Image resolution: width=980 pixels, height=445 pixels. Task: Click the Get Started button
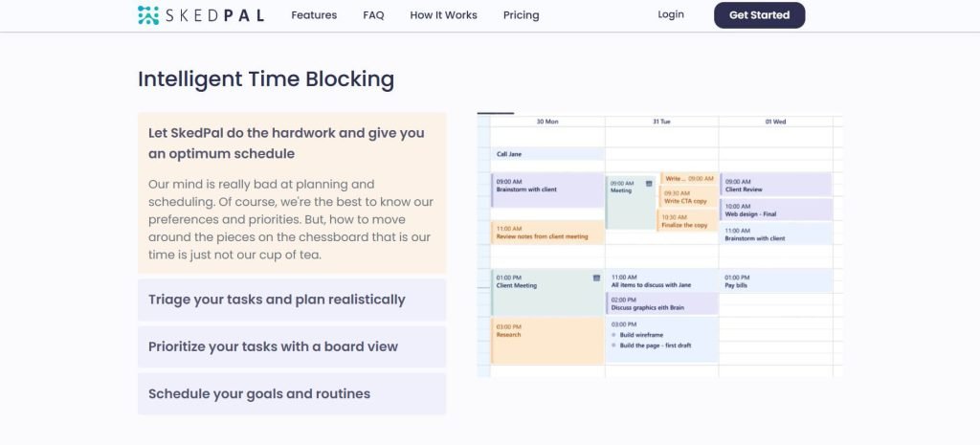point(759,15)
